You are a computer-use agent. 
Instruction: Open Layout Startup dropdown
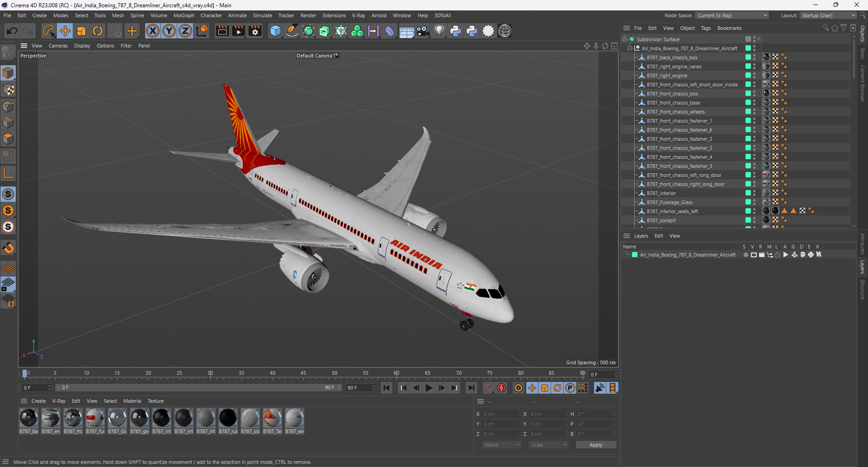[828, 15]
